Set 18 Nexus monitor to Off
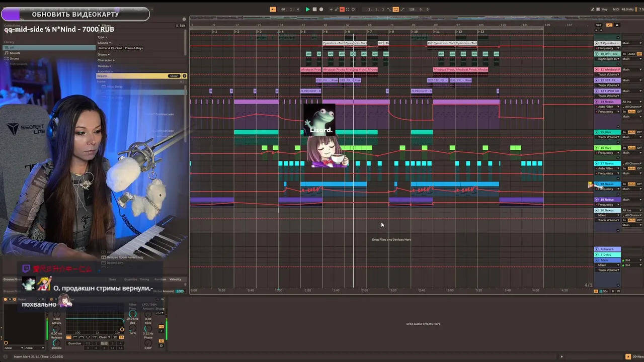 pos(639,184)
